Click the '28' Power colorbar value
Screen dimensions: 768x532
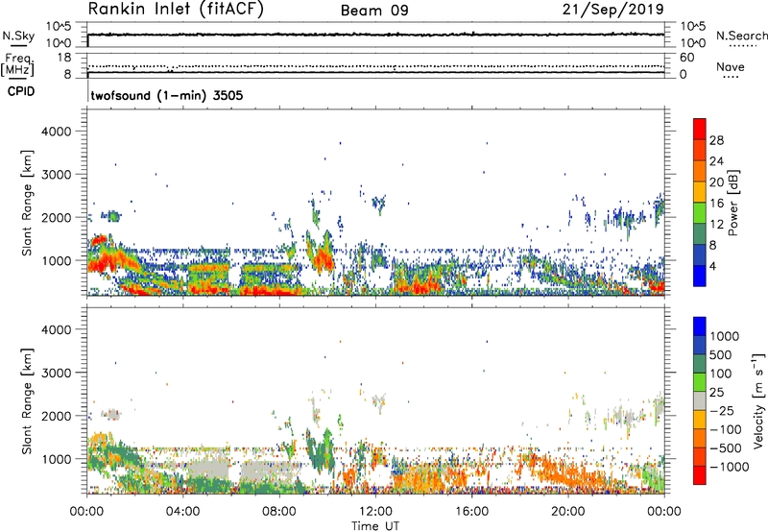[716, 140]
